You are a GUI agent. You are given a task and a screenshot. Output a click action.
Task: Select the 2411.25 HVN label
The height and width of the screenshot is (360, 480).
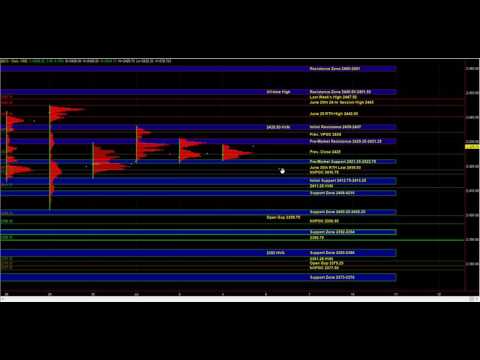321,186
